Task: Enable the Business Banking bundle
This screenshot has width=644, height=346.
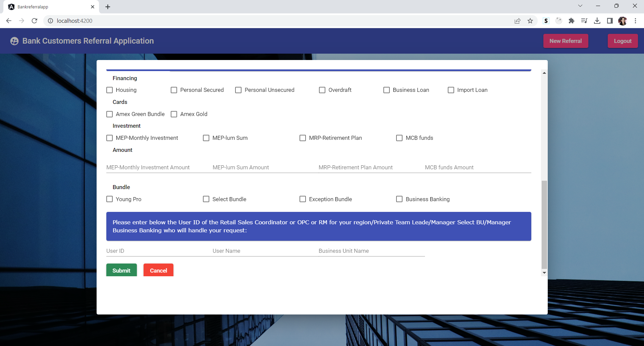Action: tap(399, 199)
